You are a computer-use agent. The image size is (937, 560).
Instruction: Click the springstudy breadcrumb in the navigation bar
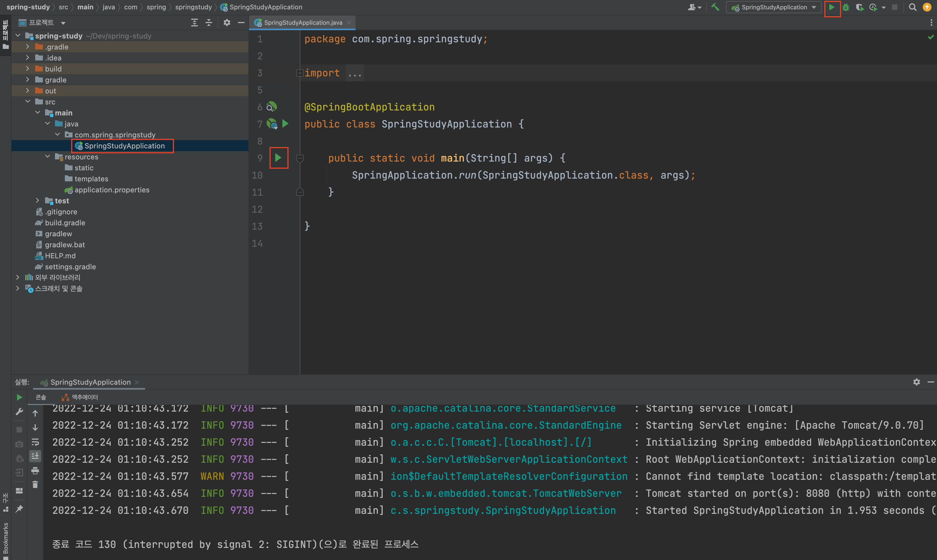coord(193,7)
